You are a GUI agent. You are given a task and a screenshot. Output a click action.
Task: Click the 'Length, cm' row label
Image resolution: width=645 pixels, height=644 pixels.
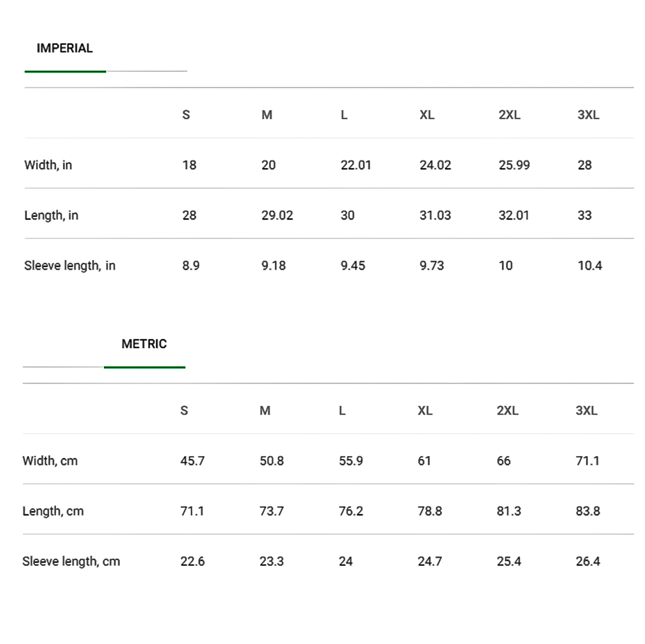point(53,511)
